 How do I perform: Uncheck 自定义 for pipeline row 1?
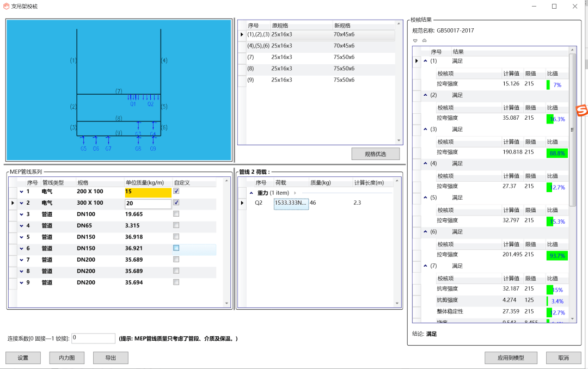176,192
